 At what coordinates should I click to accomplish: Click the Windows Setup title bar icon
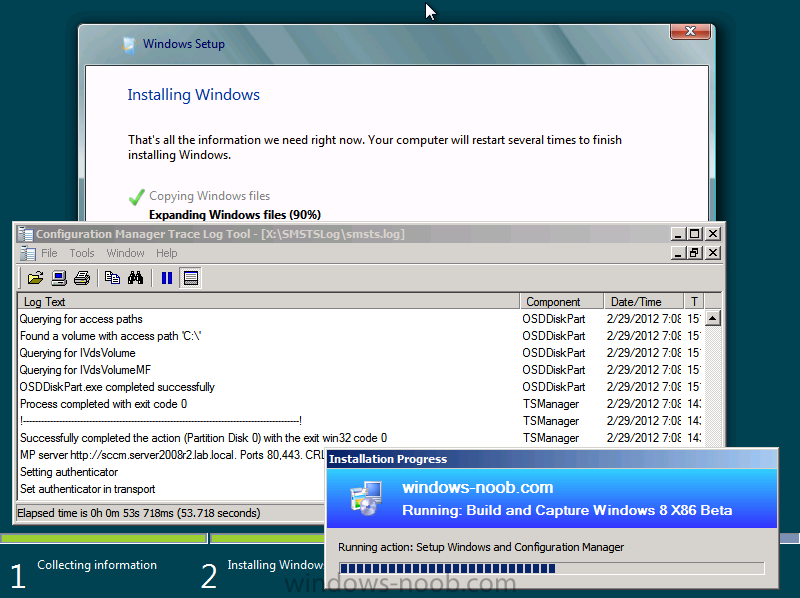pyautogui.click(x=130, y=44)
